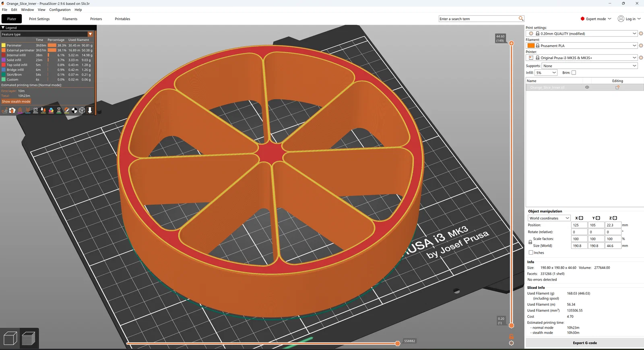Click Show stealth mode button
This screenshot has width=644, height=350.
coord(16,101)
